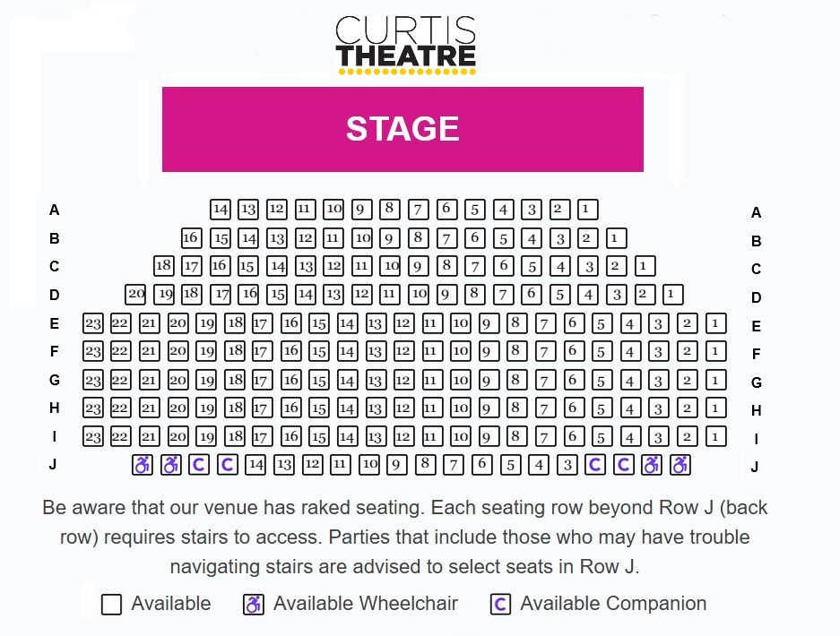Screen dimensions: 840x636
Task: Click the wheelchair icon in the legend
Action: [x=254, y=605]
